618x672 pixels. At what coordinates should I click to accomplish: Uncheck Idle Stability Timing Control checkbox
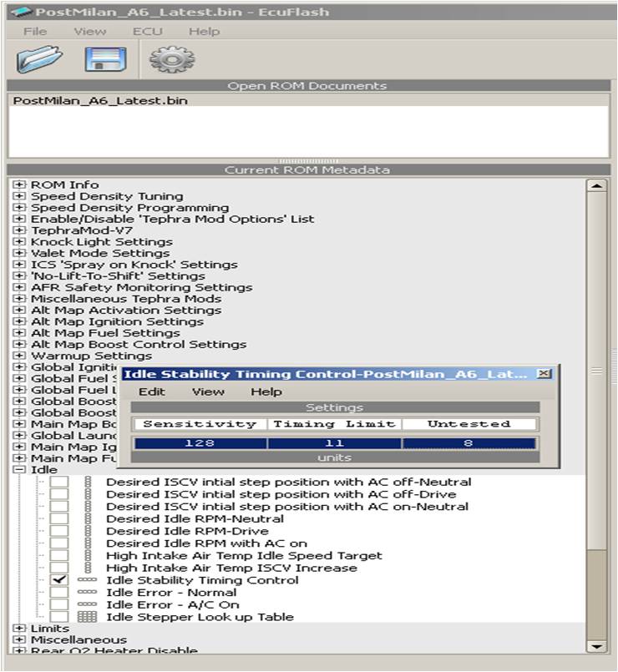[58, 580]
